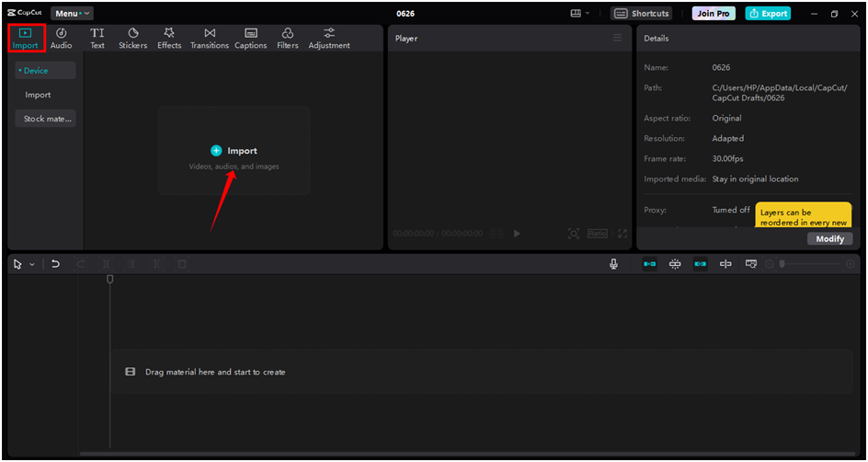Screen dimensions: 868x462
Task: Click the Delete trash icon
Action: point(181,264)
